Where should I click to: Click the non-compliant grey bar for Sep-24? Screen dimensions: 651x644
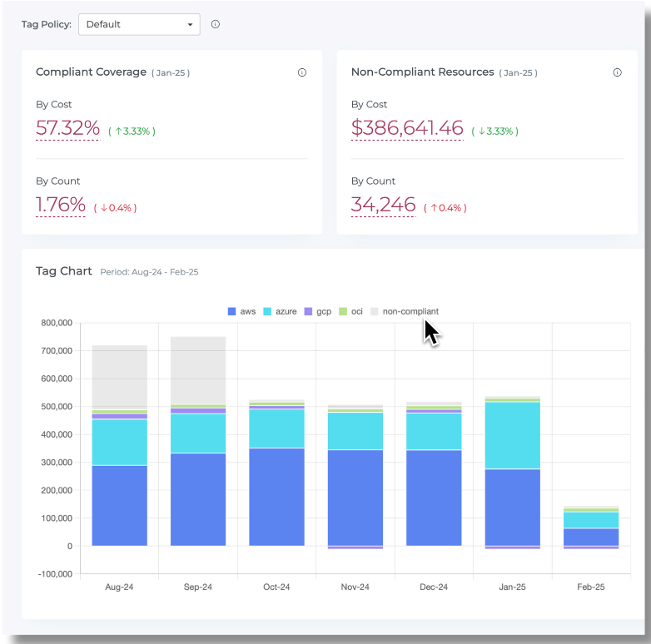[x=198, y=370]
